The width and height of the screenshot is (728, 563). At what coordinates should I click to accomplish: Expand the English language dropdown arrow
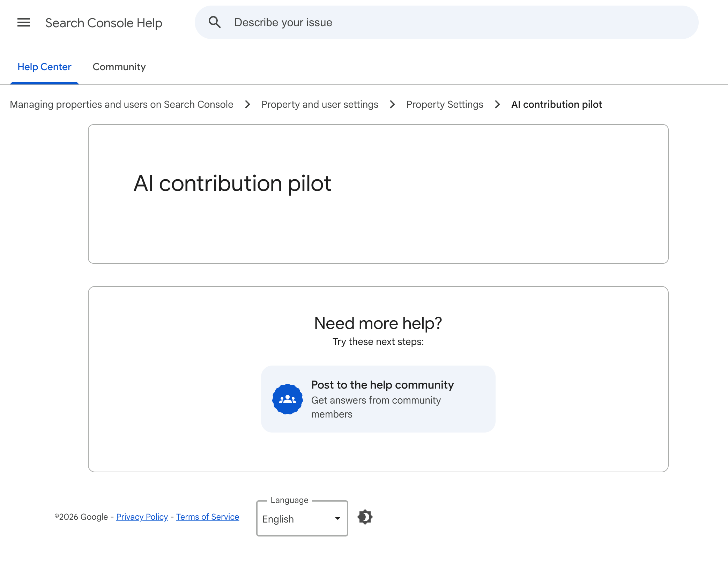337,519
